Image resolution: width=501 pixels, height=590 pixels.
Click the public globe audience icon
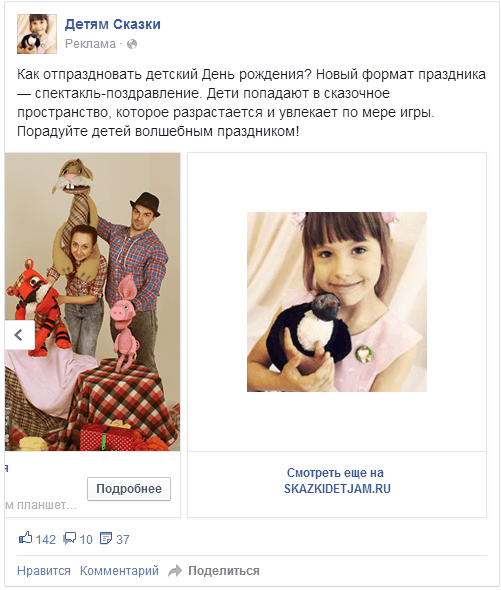tap(132, 44)
